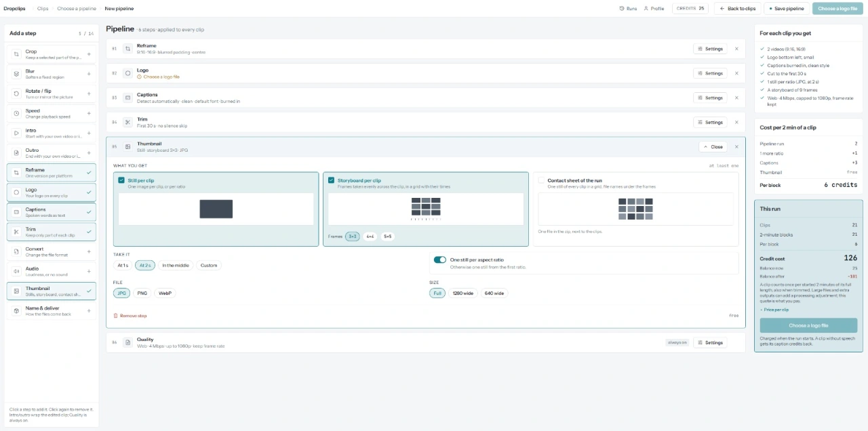Click the Trim scissors icon in pipeline row 04
The height and width of the screenshot is (431, 868).
point(127,123)
